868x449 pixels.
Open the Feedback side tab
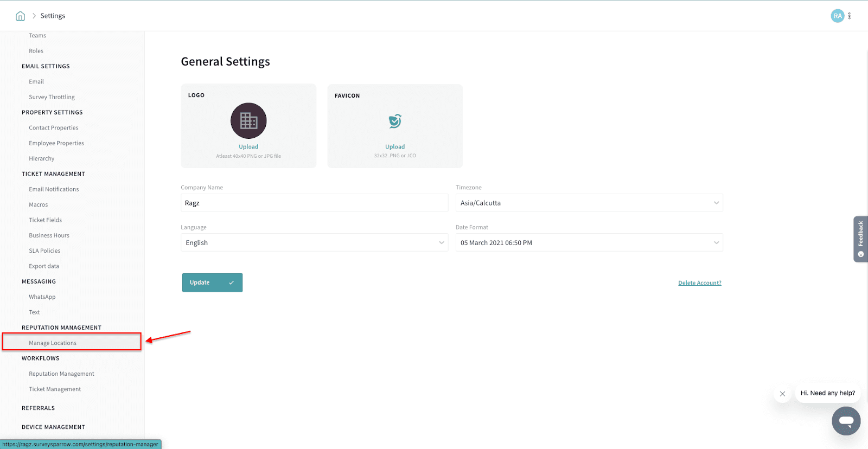pos(860,239)
